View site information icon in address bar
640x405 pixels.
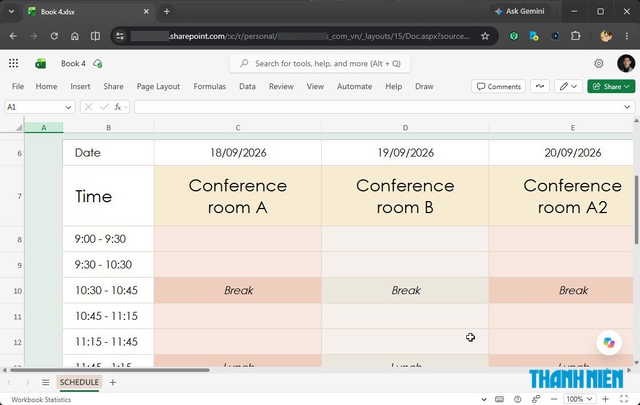[x=120, y=36]
